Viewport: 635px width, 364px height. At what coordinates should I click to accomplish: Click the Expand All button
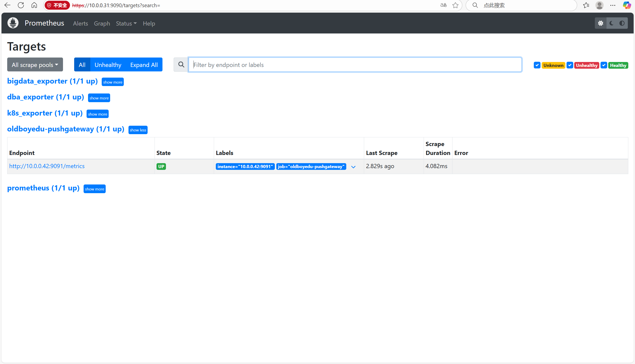pyautogui.click(x=144, y=65)
